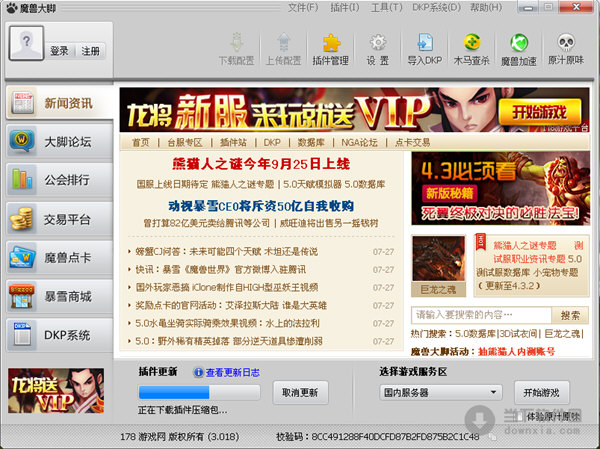Screen dimensions: 600x449
Task: Switch to the 数据库 tab
Action: tap(311, 142)
